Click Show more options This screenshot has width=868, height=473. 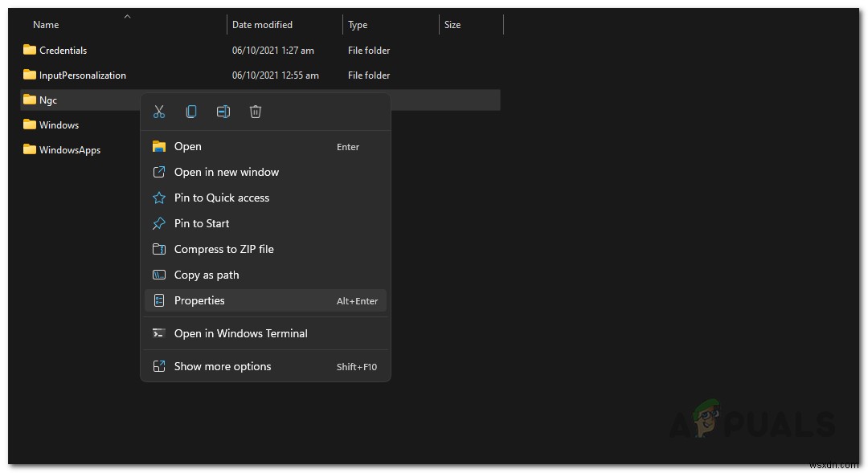pyautogui.click(x=265, y=366)
